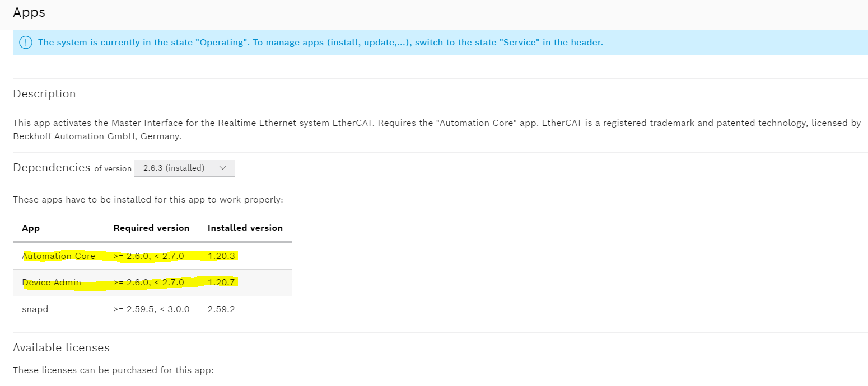Select the Dependencies section heading
Viewport: 868px width, 386px height.
(x=52, y=167)
